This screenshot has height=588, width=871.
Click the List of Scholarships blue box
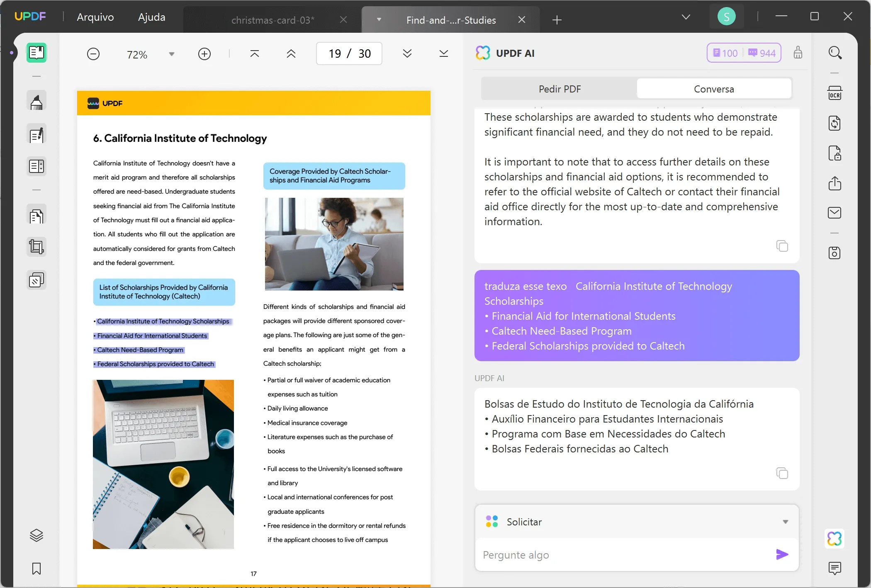[164, 292]
